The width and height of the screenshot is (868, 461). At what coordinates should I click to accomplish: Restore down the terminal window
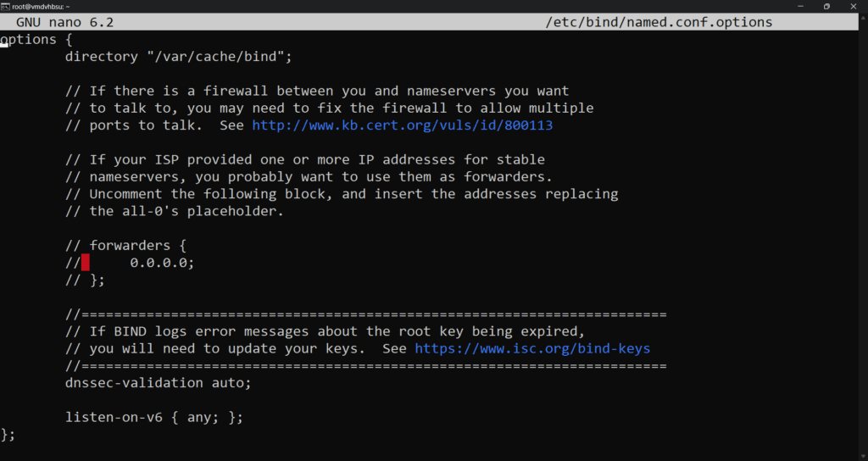coord(826,6)
